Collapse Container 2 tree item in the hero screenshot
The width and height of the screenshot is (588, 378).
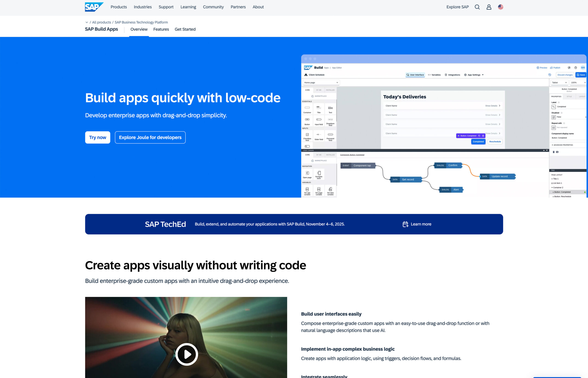tap(552, 188)
